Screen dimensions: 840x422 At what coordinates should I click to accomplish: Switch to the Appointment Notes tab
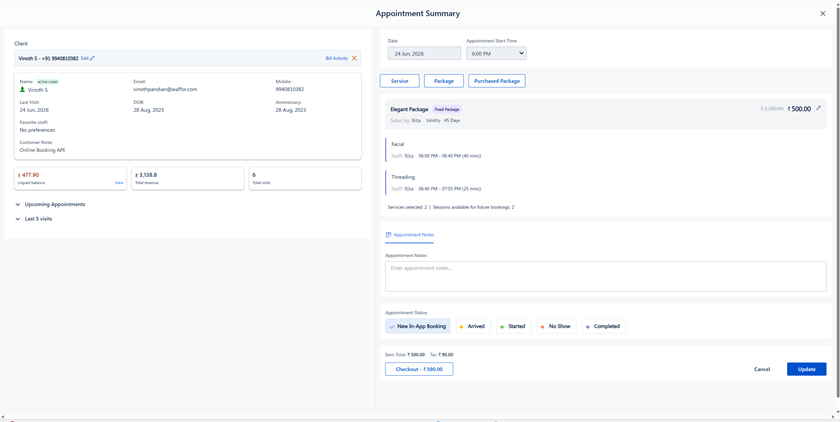[409, 235]
